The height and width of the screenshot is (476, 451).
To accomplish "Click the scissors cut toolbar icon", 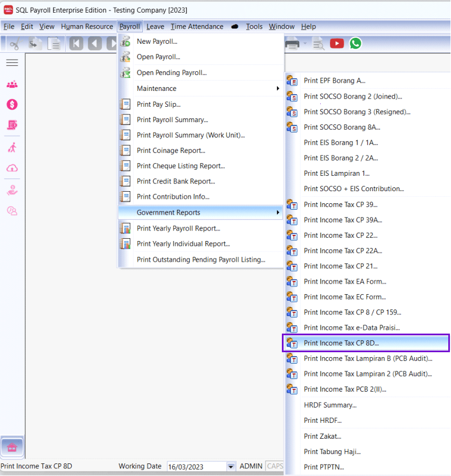I will (15, 44).
